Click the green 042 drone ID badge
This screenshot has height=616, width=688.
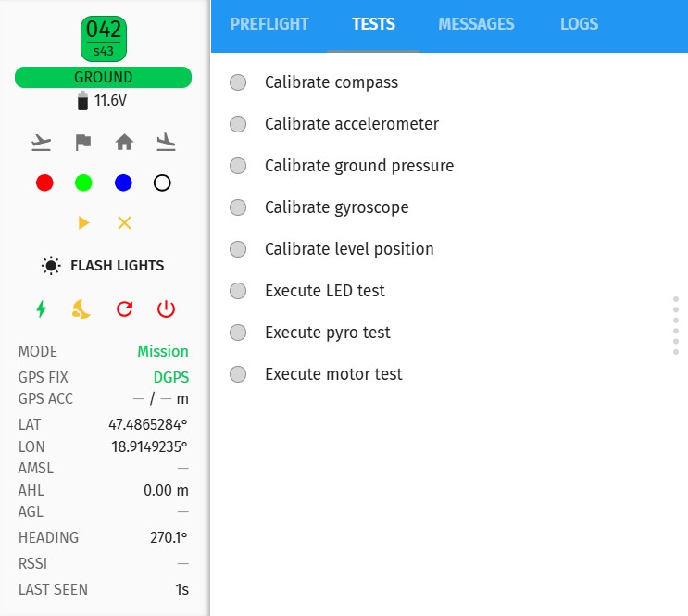104,39
